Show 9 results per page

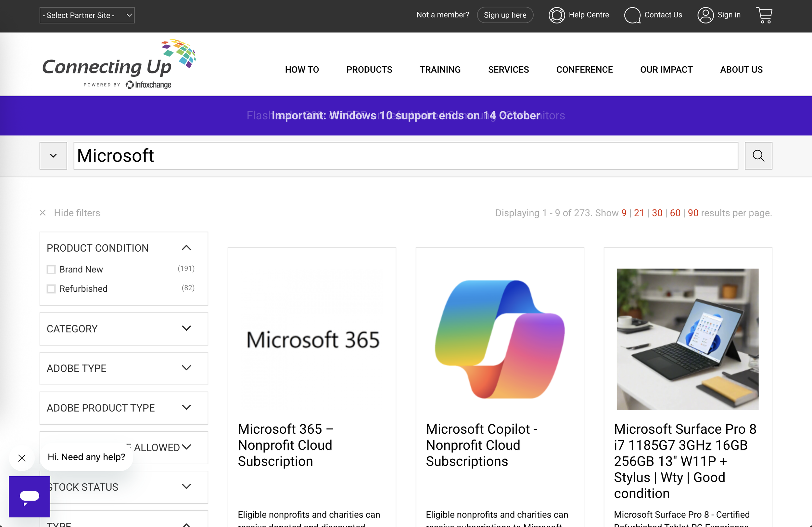click(624, 213)
